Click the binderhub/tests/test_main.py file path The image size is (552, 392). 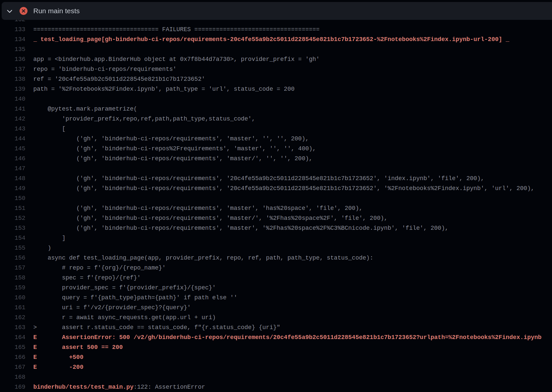[x=83, y=387]
